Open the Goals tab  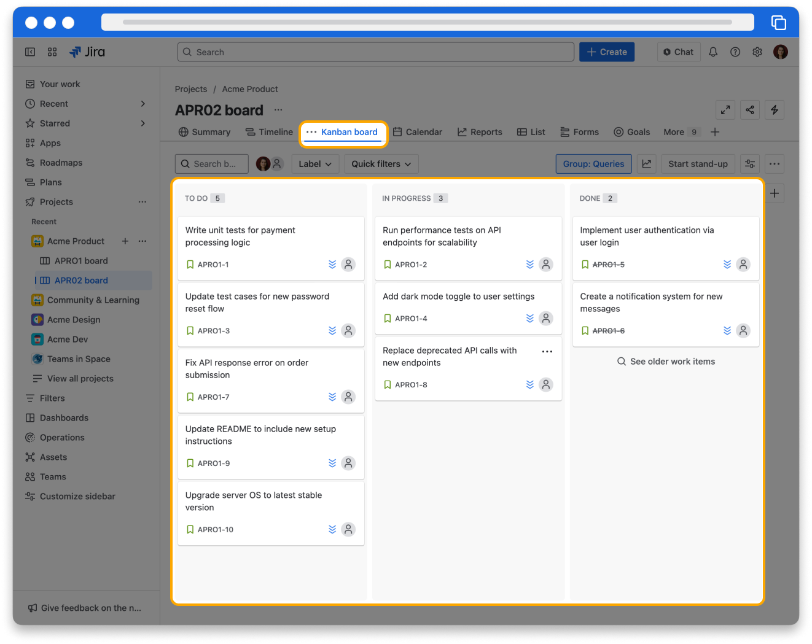[x=632, y=132]
